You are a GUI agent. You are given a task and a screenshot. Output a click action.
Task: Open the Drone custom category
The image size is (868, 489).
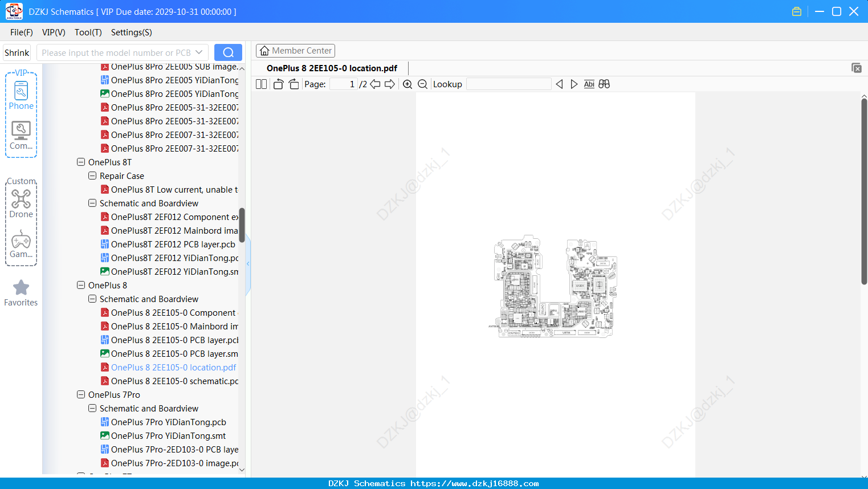tap(21, 204)
